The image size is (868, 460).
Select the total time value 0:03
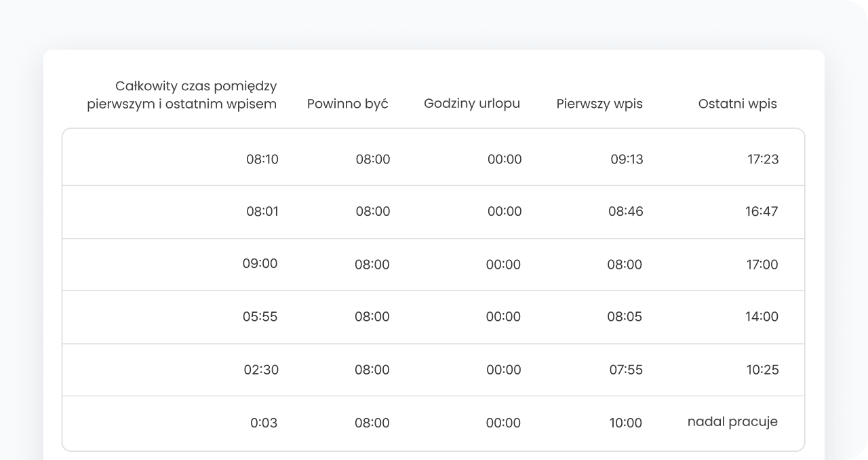click(x=264, y=423)
